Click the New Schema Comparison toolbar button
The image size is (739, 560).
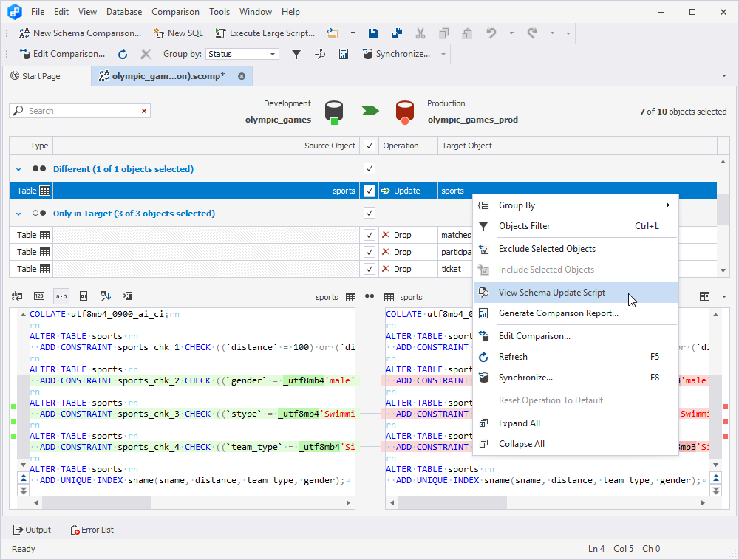[80, 33]
